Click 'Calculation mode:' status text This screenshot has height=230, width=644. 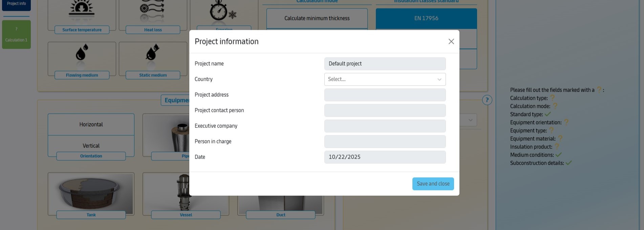coord(530,106)
